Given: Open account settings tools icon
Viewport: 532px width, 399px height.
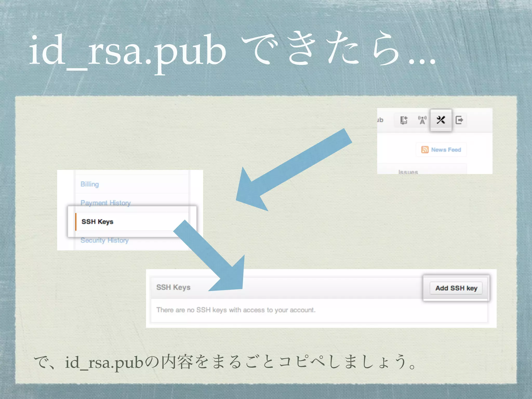Looking at the screenshot, I should coord(441,120).
